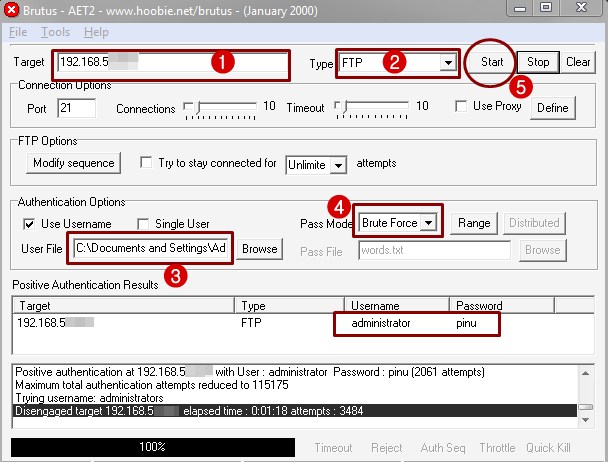Screen dimensions: 608x462
Task: Click the Range button
Action: click(474, 223)
